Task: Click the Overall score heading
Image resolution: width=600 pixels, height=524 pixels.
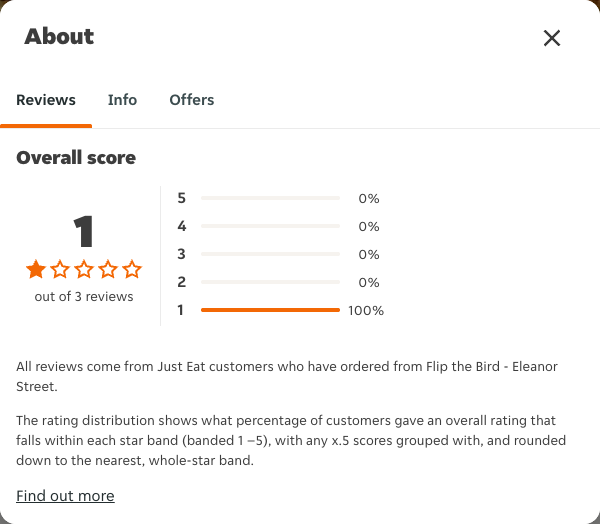Action: coord(76,158)
